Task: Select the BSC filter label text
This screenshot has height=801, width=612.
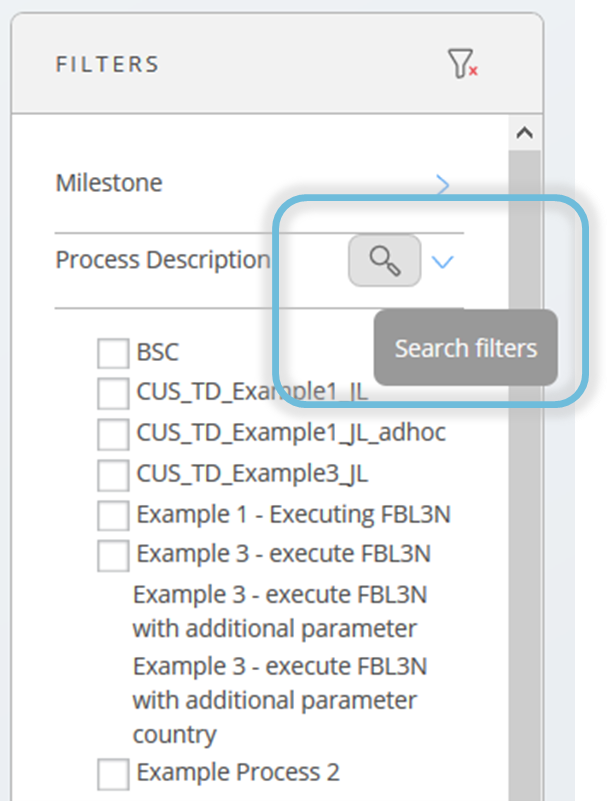Action: point(157,352)
